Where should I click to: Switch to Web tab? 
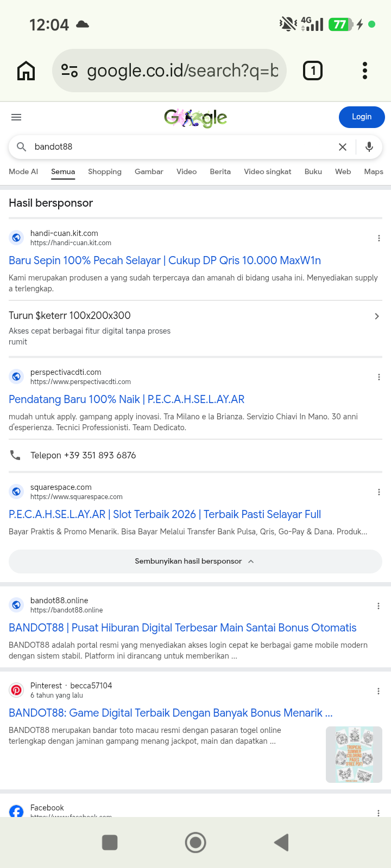coord(343,171)
